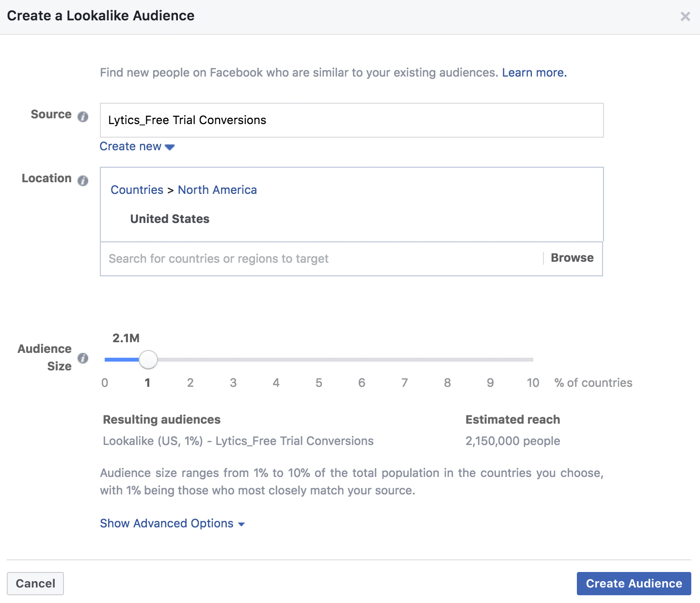Click the 8 label on the size scale
700x603 pixels.
click(447, 383)
